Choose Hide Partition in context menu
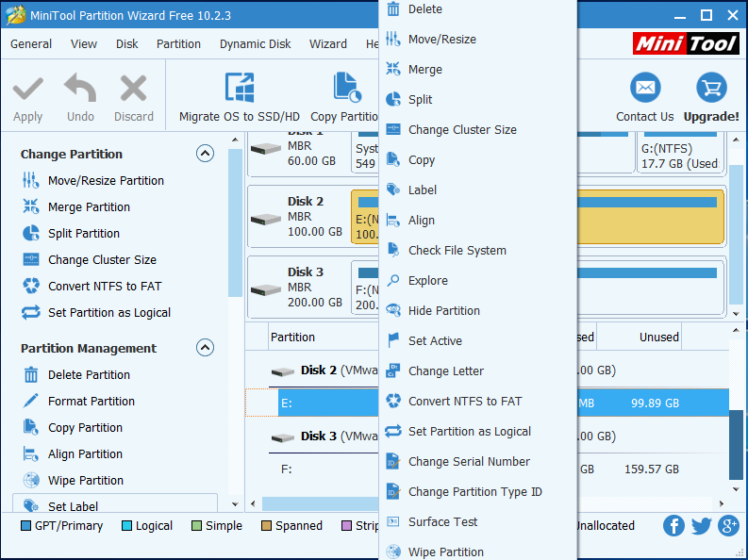This screenshot has width=748, height=560. point(477,311)
